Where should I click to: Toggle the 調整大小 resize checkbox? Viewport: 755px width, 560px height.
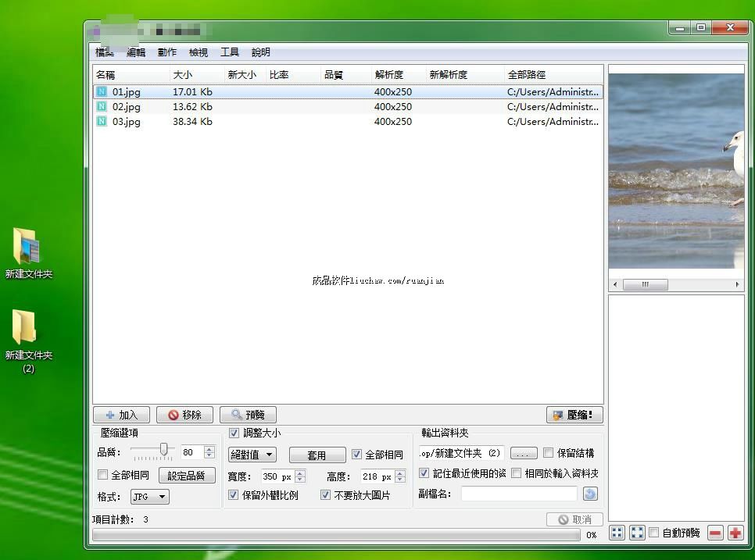[x=234, y=433]
